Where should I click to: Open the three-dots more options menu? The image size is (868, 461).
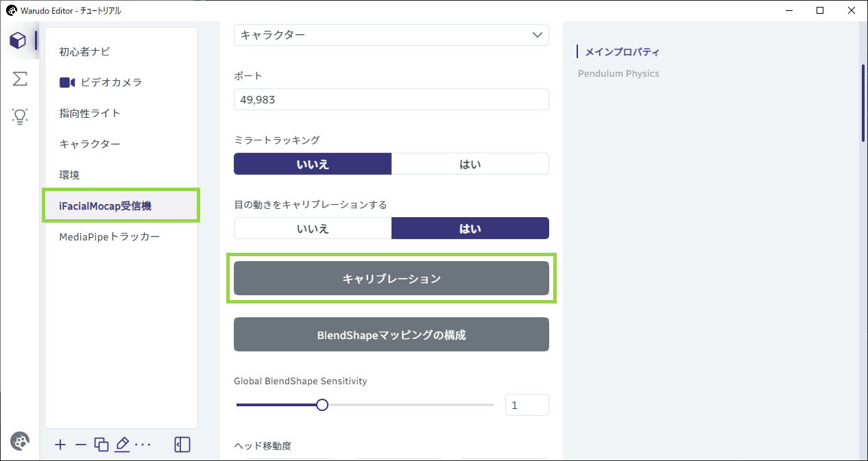pos(143,445)
